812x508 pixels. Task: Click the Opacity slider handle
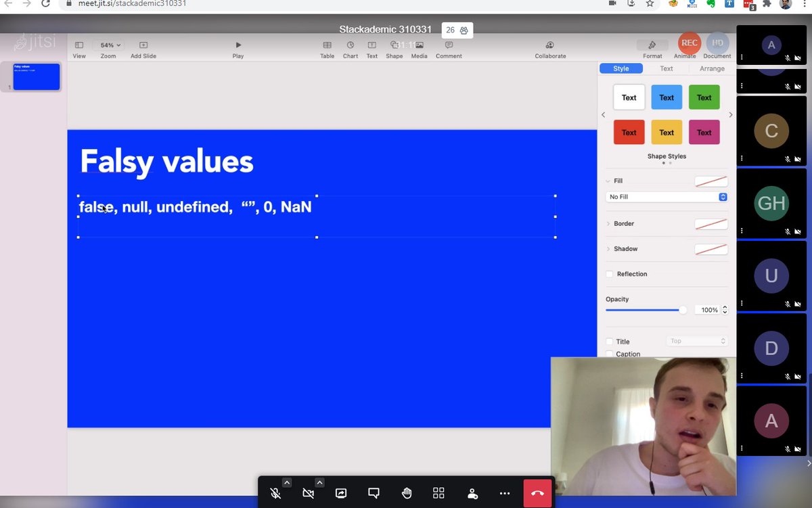tap(683, 310)
